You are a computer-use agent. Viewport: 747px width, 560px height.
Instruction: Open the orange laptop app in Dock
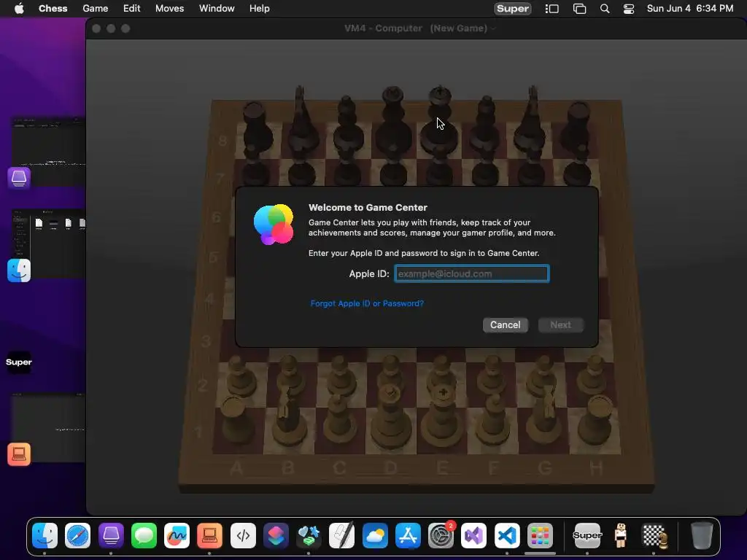pyautogui.click(x=209, y=536)
